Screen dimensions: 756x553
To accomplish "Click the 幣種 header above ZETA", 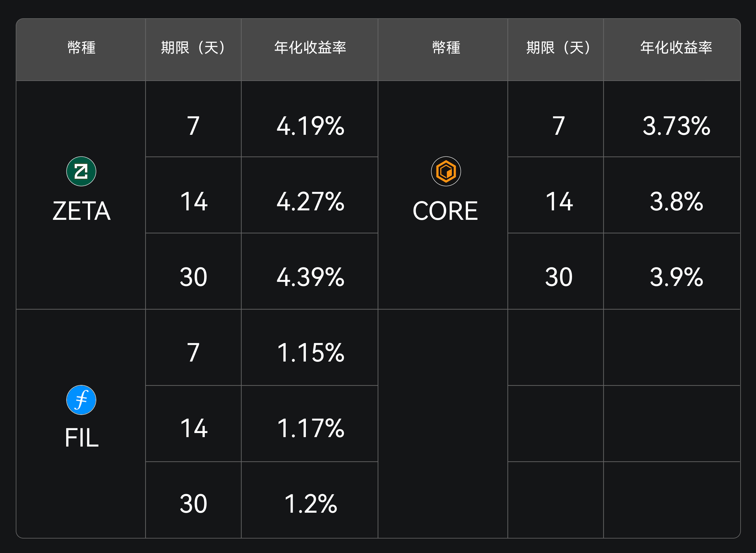I will click(x=81, y=48).
